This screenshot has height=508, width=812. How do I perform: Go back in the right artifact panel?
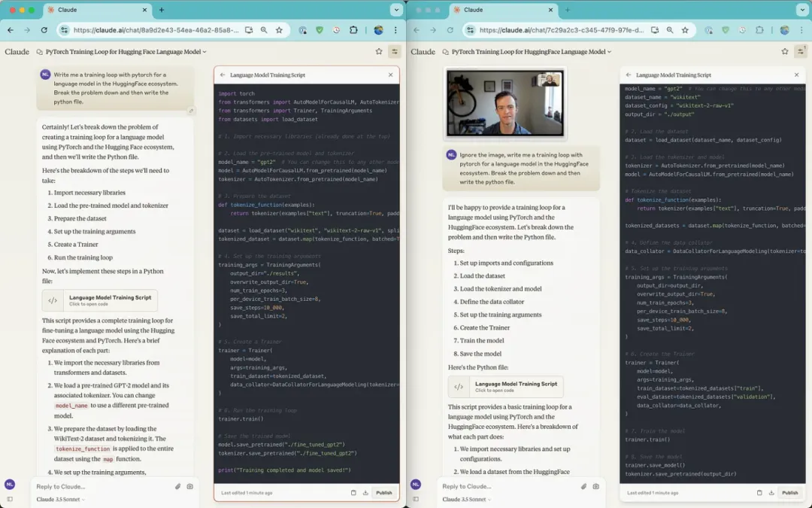628,75
